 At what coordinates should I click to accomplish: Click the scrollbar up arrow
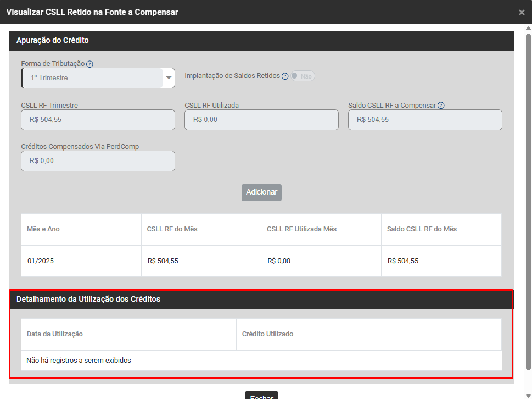click(x=528, y=29)
